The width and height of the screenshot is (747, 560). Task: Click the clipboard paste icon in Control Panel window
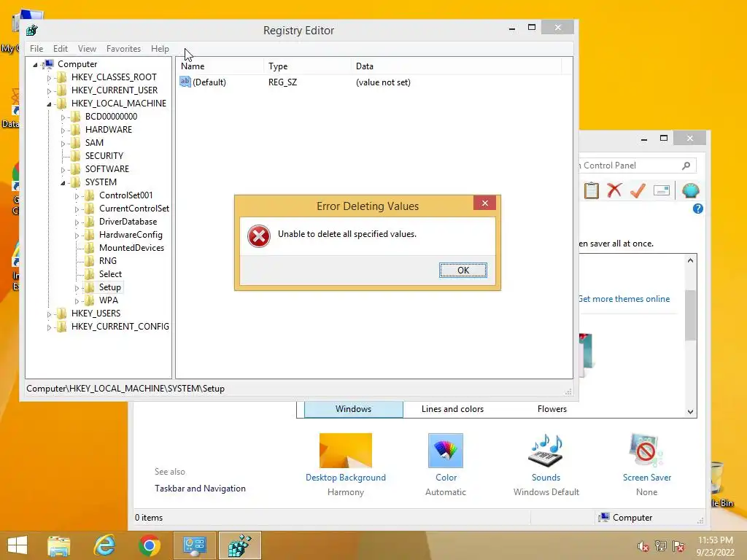[591, 190]
